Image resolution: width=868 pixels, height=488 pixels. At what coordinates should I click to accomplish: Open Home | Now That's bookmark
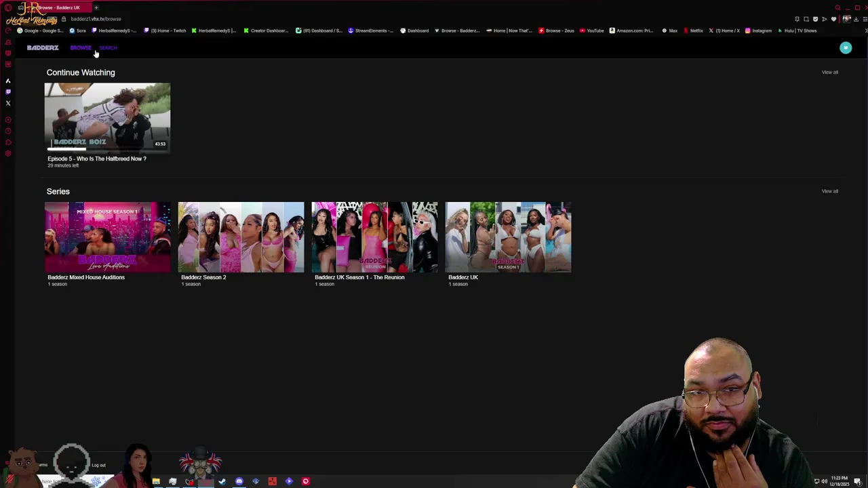(510, 30)
